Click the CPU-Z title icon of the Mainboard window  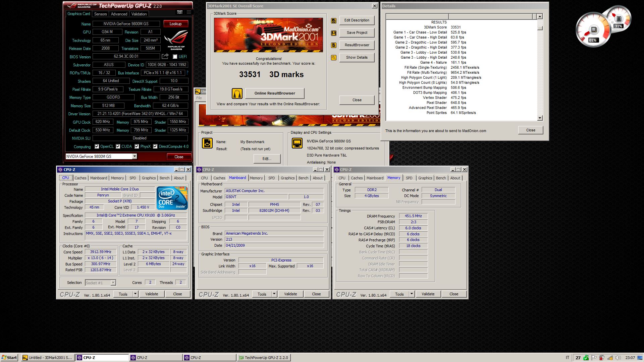pyautogui.click(x=199, y=170)
